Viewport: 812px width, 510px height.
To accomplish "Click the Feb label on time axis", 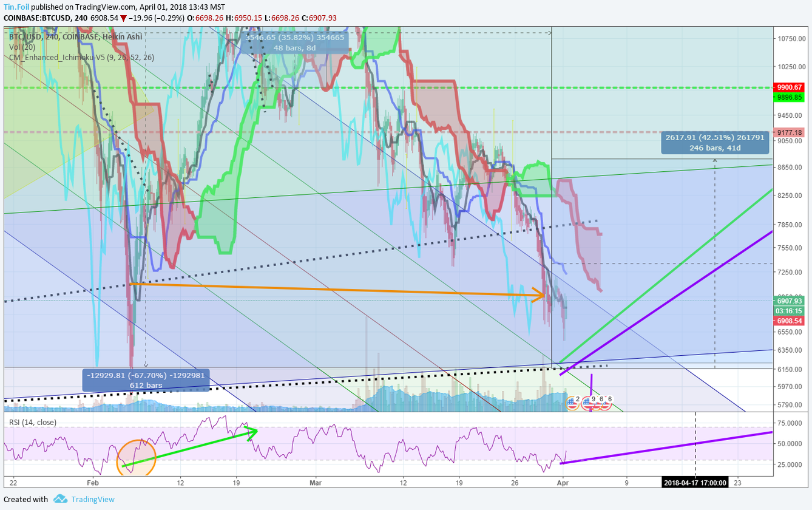I will tap(93, 483).
